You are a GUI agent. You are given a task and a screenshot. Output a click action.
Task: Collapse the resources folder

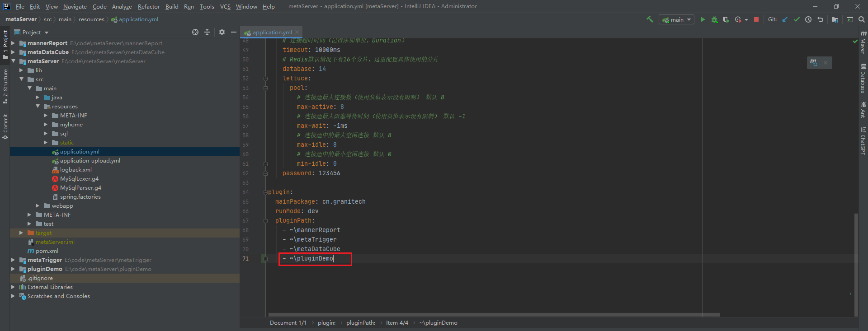pyautogui.click(x=38, y=107)
